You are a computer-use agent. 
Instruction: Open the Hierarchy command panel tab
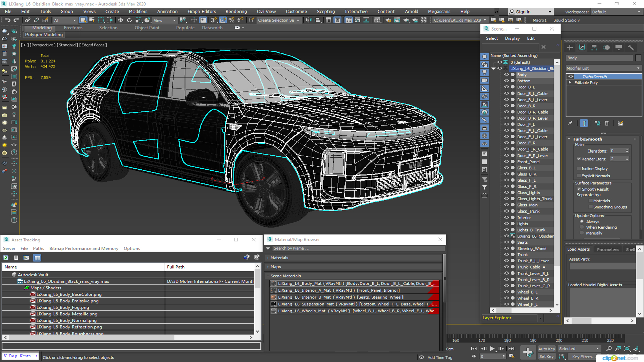(594, 48)
